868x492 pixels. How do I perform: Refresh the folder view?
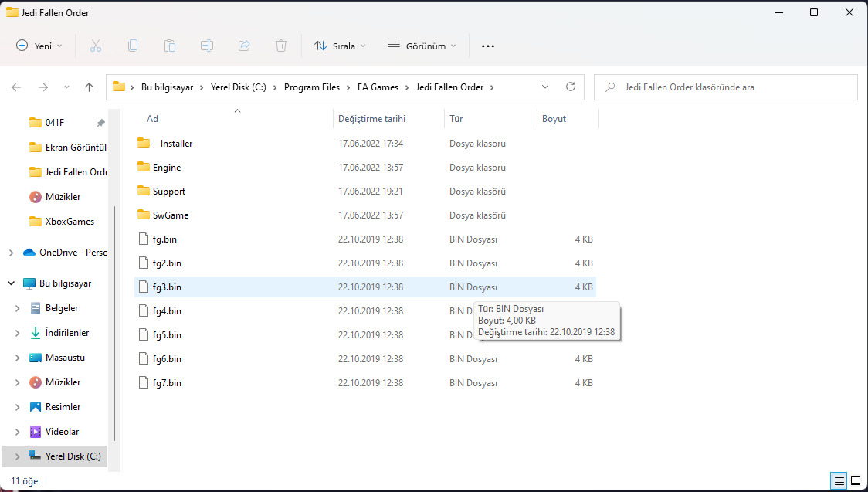tap(571, 87)
